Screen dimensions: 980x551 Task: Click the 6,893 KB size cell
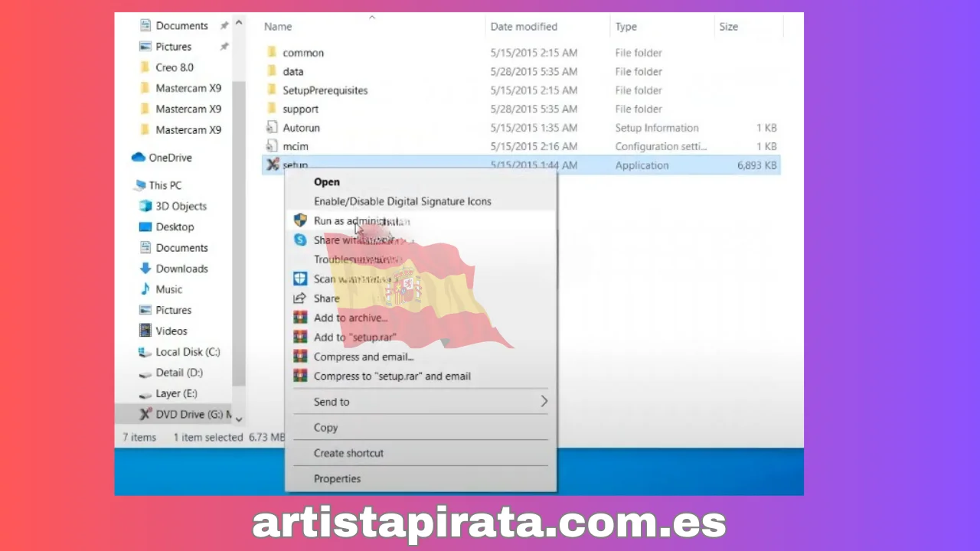756,165
